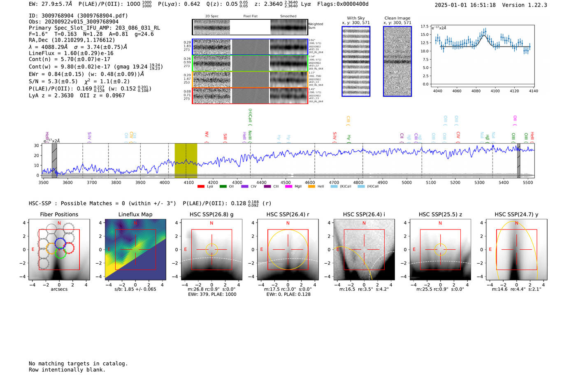
Task: Click the LineFlux = 1.60(±0.29)e-17 line
Action: pos(71,53)
